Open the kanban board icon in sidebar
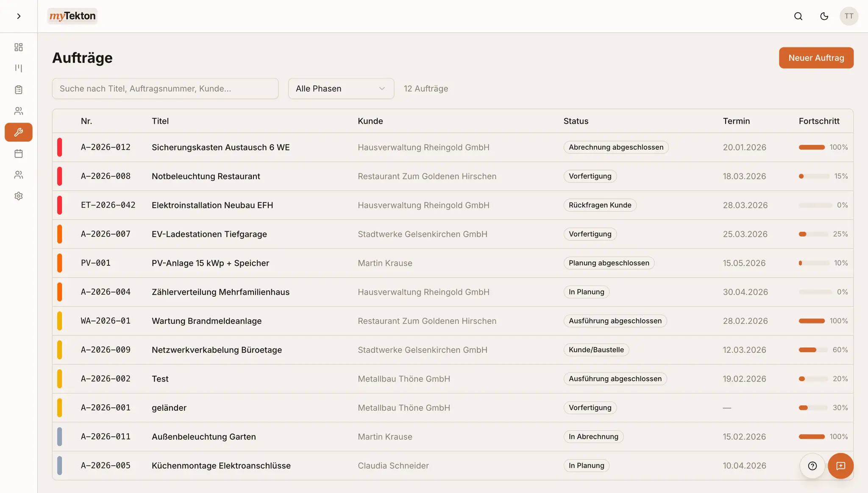 click(19, 68)
